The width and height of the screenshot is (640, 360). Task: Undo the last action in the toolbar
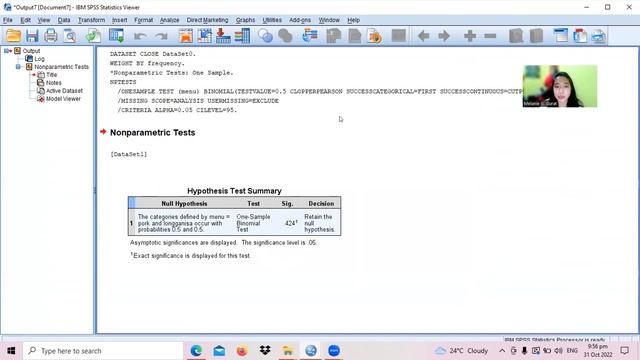coord(140,36)
